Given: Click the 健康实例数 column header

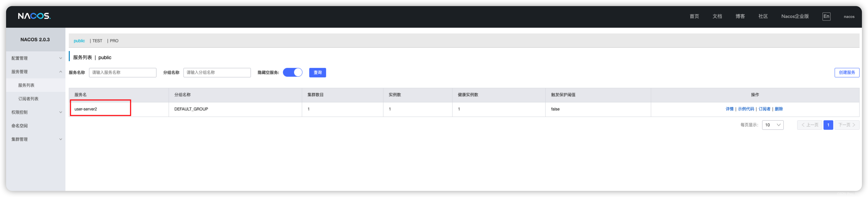Looking at the screenshot, I should point(499,95).
